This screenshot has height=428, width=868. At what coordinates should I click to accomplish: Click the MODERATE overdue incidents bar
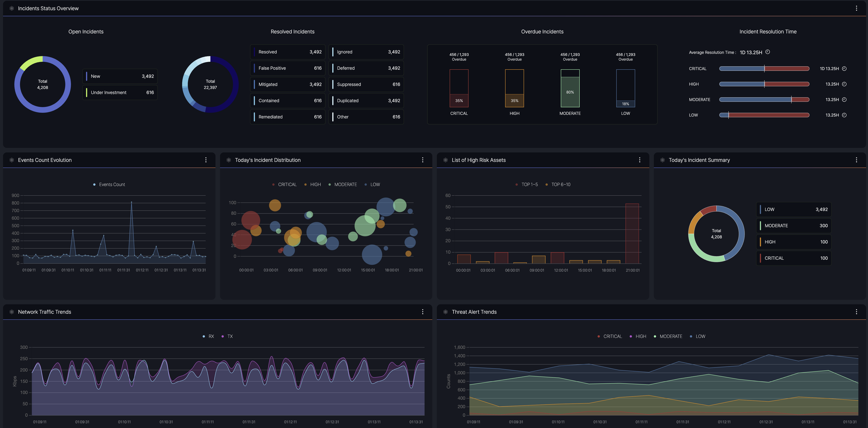coord(570,88)
